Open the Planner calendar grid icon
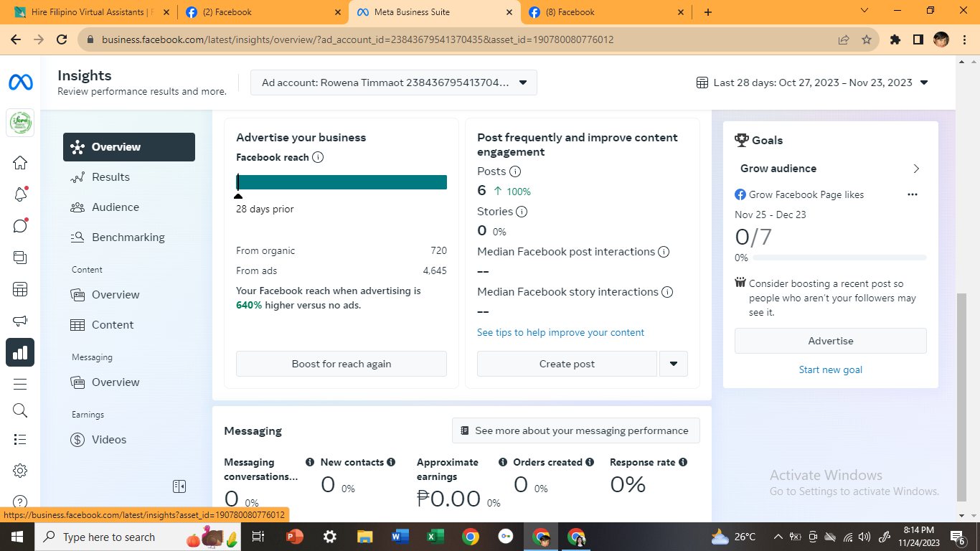Viewport: 980px width, 551px height. 20,290
